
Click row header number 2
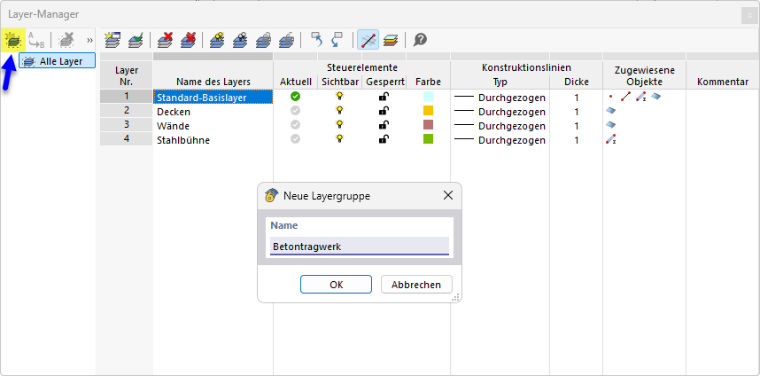126,110
